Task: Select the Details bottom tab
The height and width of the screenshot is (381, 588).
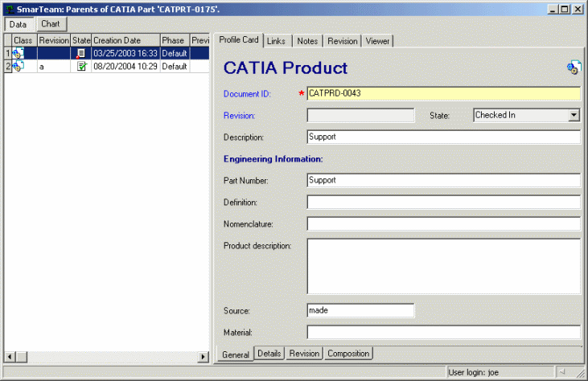Action: 269,354
